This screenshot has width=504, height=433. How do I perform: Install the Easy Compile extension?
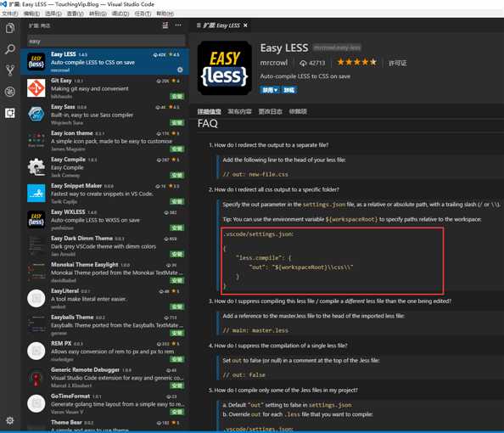(x=177, y=176)
